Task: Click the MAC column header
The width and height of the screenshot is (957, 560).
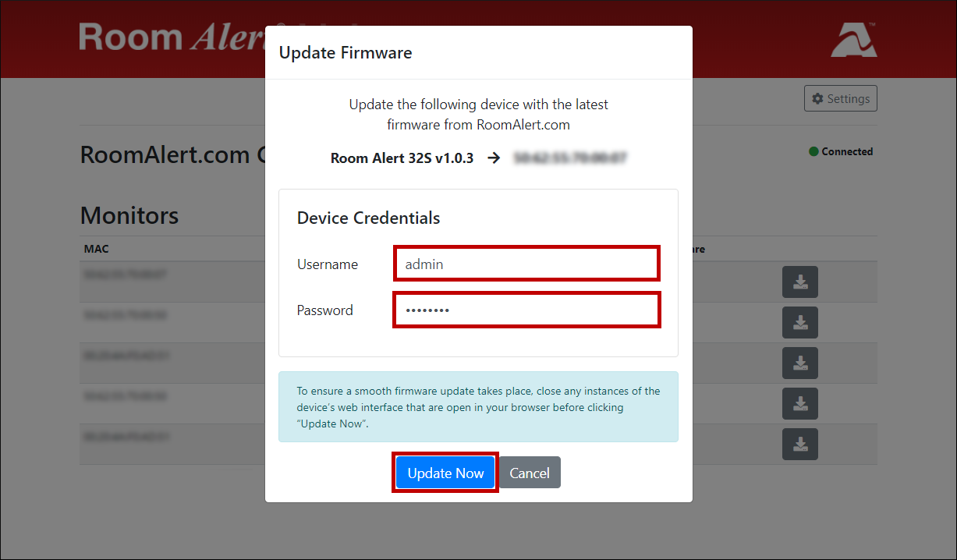Action: 97,249
